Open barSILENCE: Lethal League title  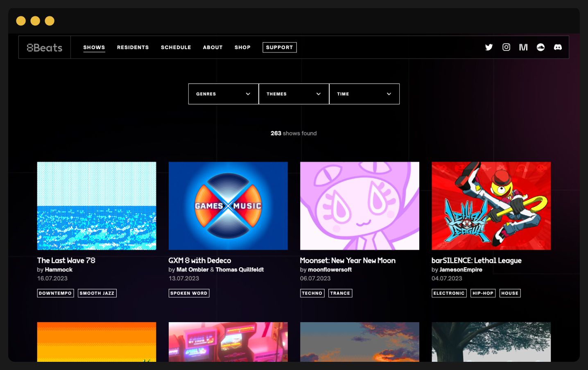(x=477, y=260)
